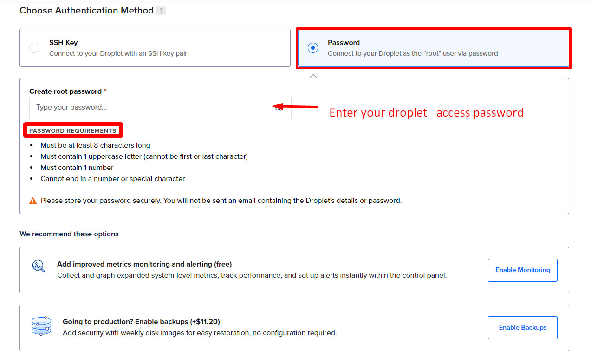
Task: Click the PASSWORD REQUIREMENTS heading
Action: [73, 130]
